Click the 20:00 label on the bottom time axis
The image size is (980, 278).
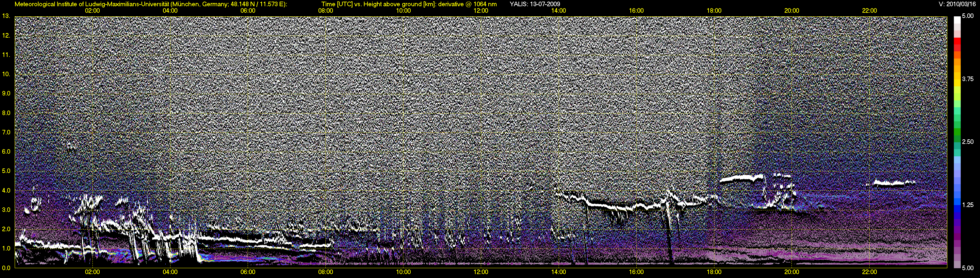tap(792, 272)
